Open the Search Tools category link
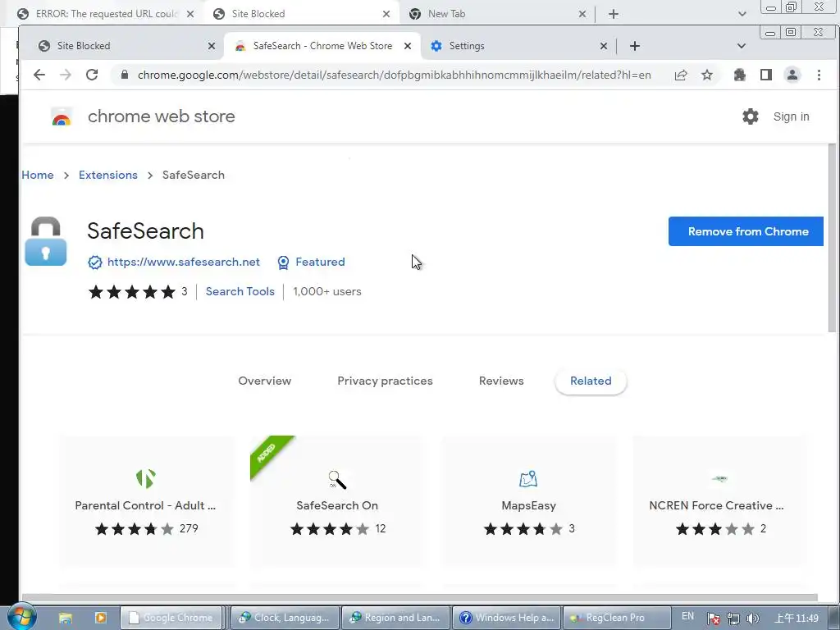This screenshot has width=840, height=630. [x=240, y=291]
